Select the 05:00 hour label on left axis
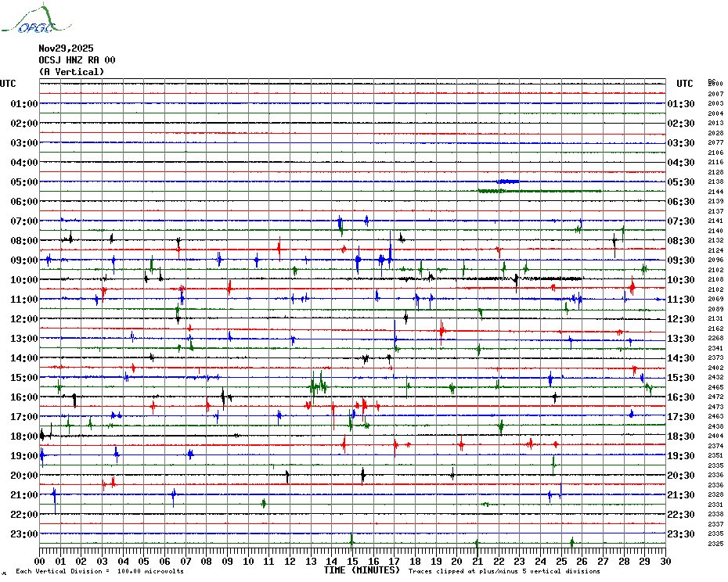The image size is (728, 582). click(x=24, y=182)
